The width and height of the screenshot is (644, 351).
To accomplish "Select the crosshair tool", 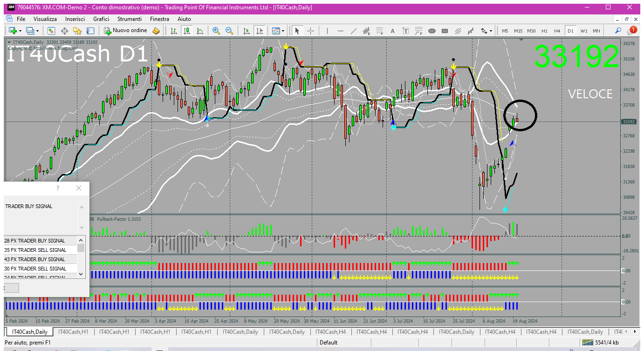I will (310, 31).
